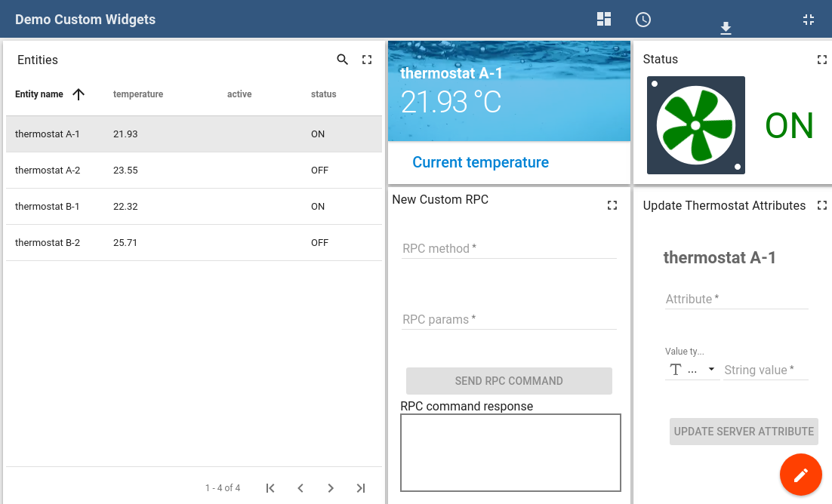Open the dashboard layouts icon
This screenshot has width=832, height=504.
(604, 20)
